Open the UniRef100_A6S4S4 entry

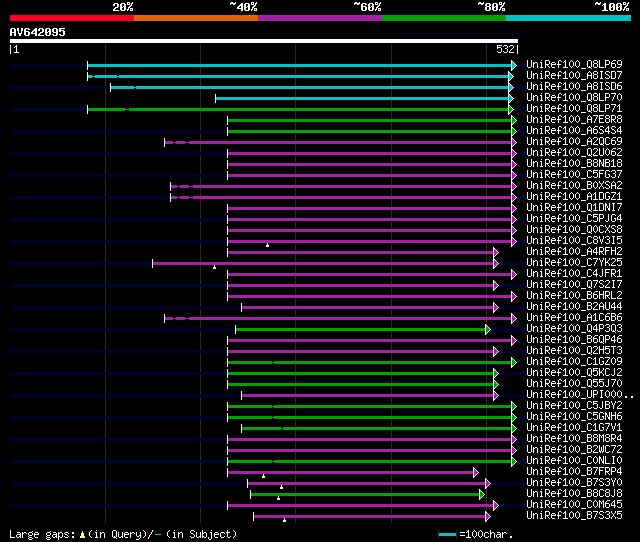(x=574, y=131)
